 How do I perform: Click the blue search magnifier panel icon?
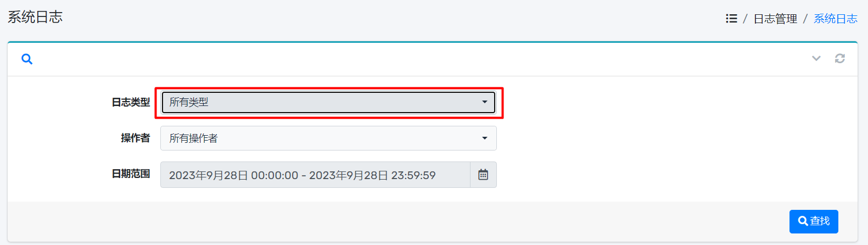click(x=27, y=59)
